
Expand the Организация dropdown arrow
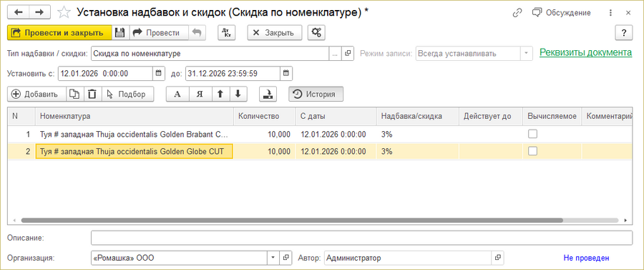coord(273,258)
